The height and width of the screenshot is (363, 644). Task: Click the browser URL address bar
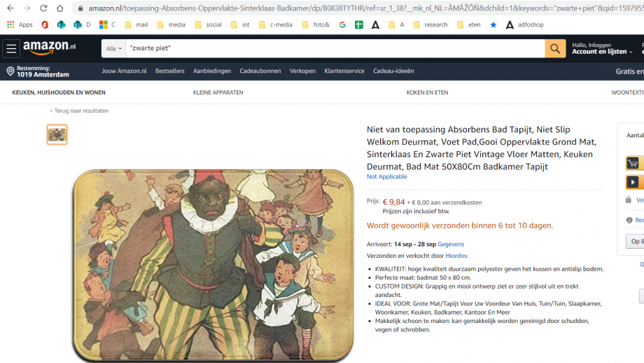coord(361,8)
